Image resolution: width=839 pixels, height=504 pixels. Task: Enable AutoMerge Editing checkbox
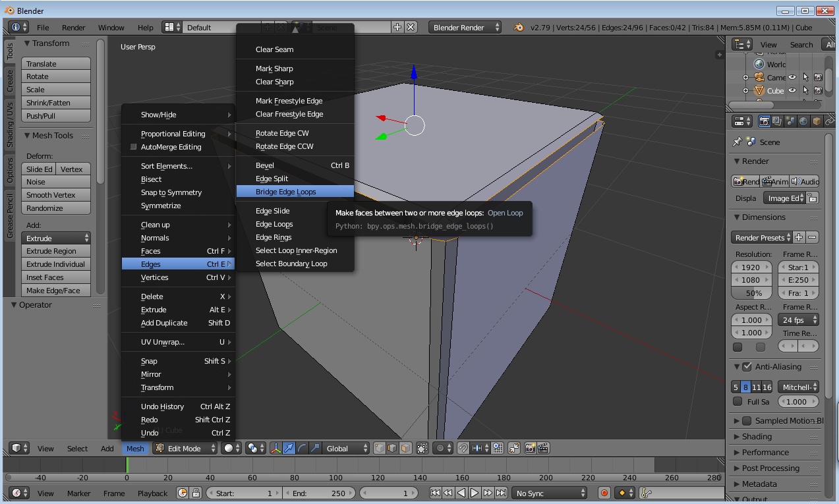click(x=134, y=147)
